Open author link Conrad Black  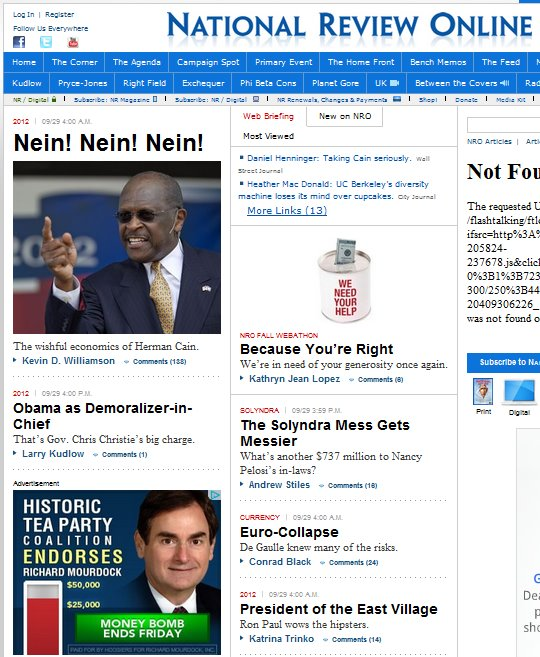(x=280, y=561)
